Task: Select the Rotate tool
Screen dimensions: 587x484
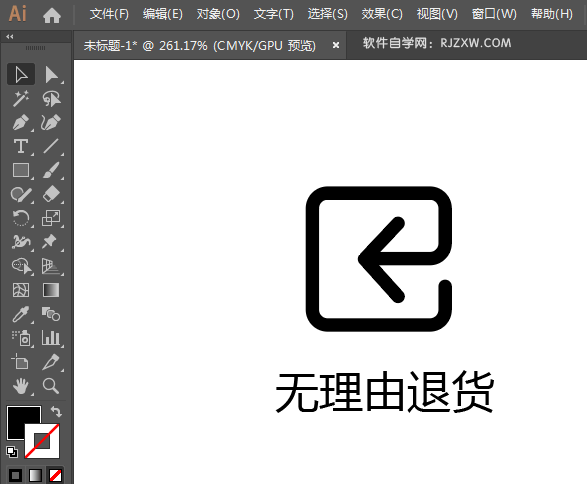Action: click(x=21, y=218)
